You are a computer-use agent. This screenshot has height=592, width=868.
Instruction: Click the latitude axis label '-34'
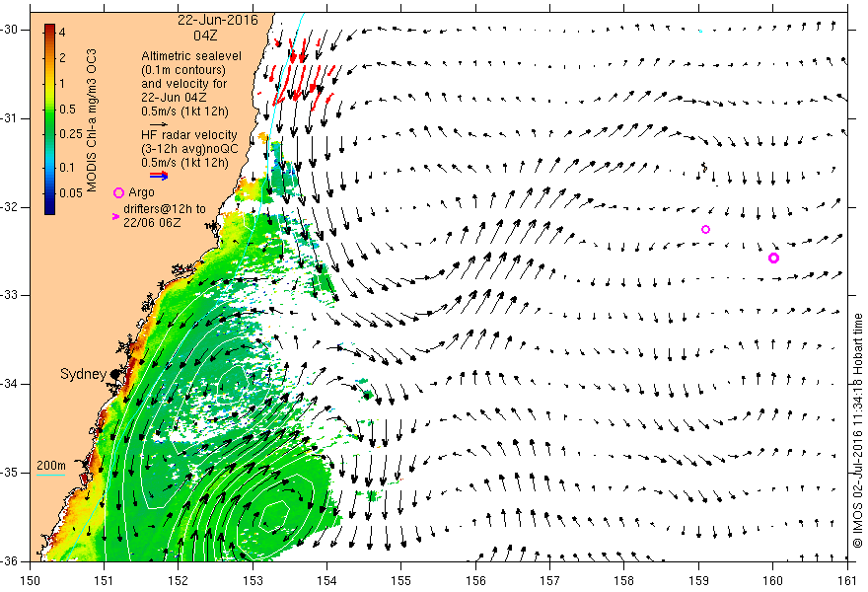pos(11,384)
